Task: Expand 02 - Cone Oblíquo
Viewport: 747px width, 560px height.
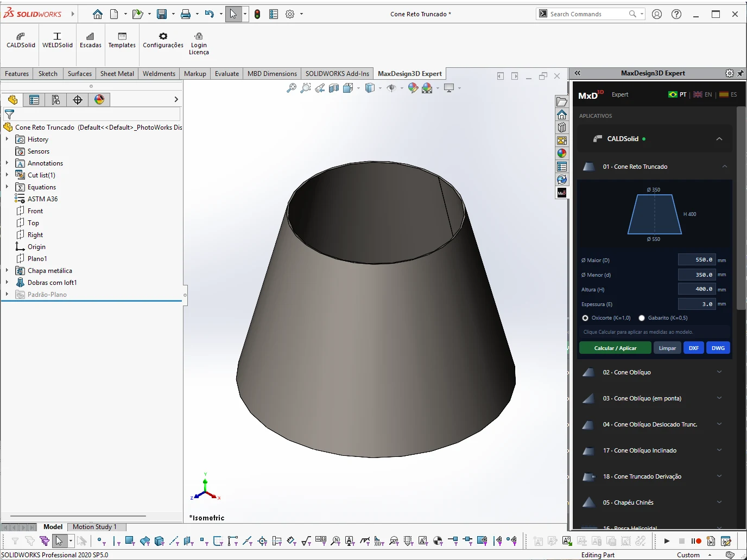Action: pos(719,372)
